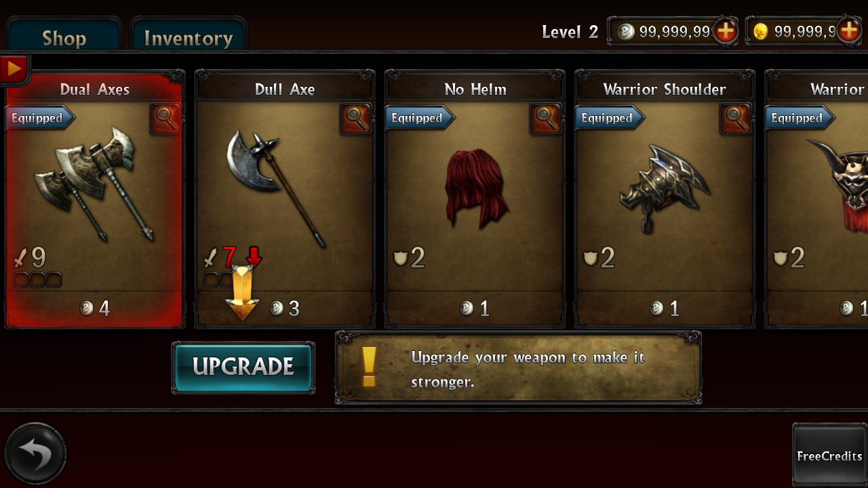Switch to the Shop tab
Screen dimensions: 868x488
coord(64,37)
